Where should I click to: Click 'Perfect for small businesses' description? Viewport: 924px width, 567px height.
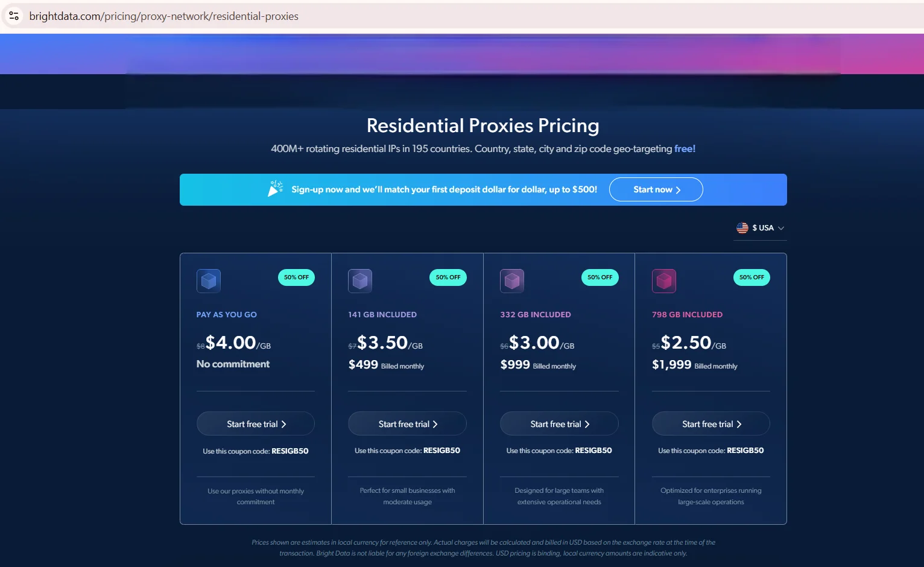pos(407,496)
